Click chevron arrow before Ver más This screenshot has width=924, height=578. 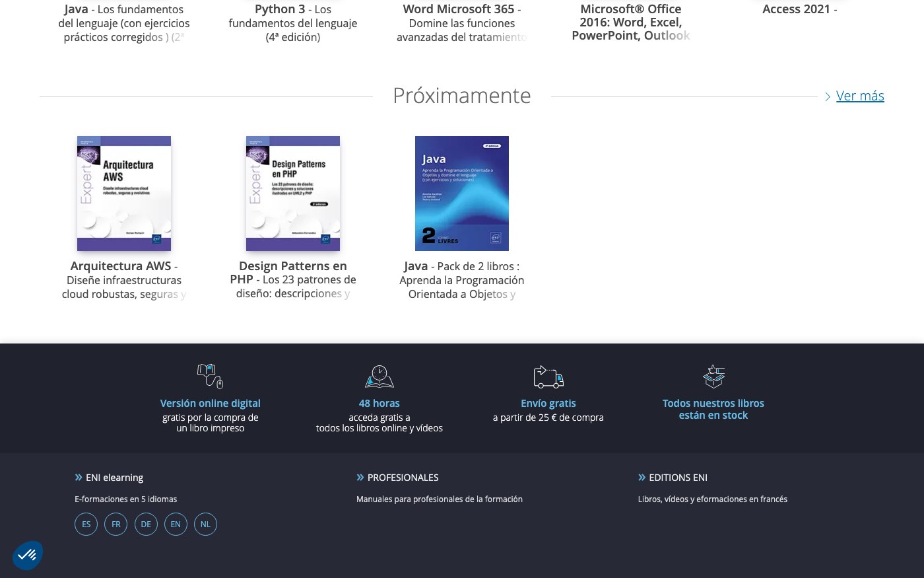[x=828, y=96]
